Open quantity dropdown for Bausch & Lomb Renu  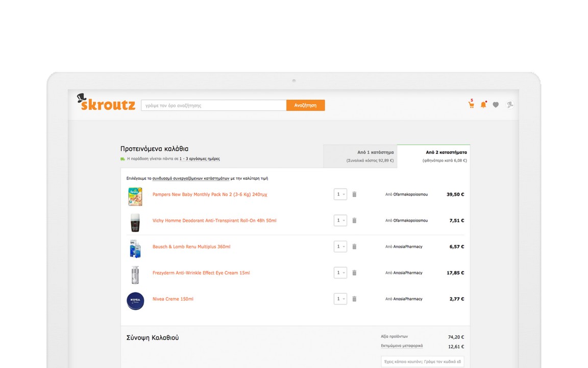click(340, 247)
